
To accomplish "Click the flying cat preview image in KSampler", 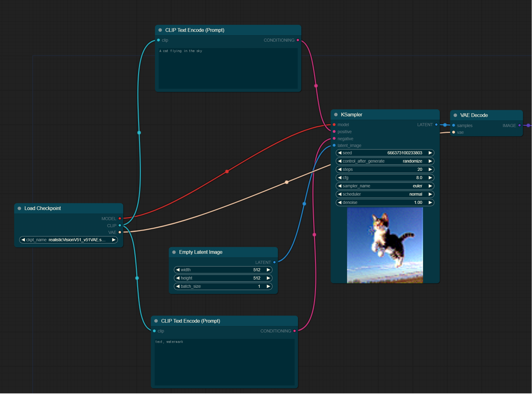I will 385,245.
